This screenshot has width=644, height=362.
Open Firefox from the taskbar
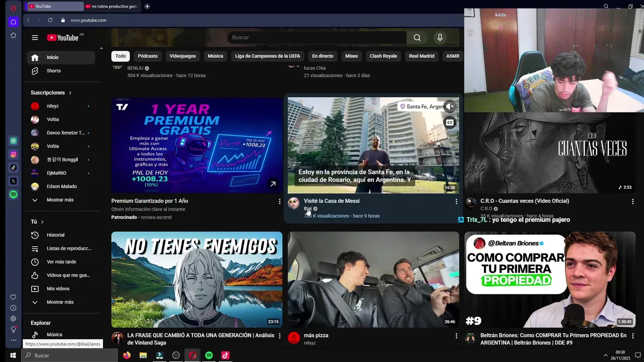[x=127, y=355]
